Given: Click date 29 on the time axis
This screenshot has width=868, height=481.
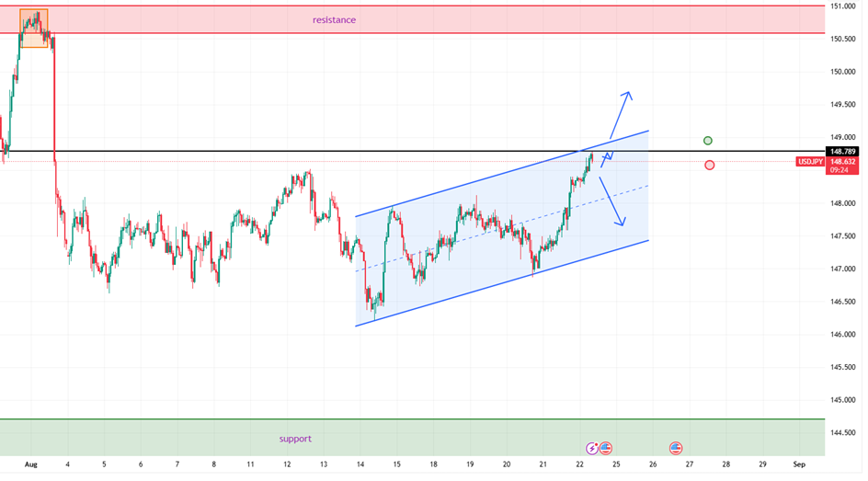Looking at the screenshot, I should (x=762, y=464).
